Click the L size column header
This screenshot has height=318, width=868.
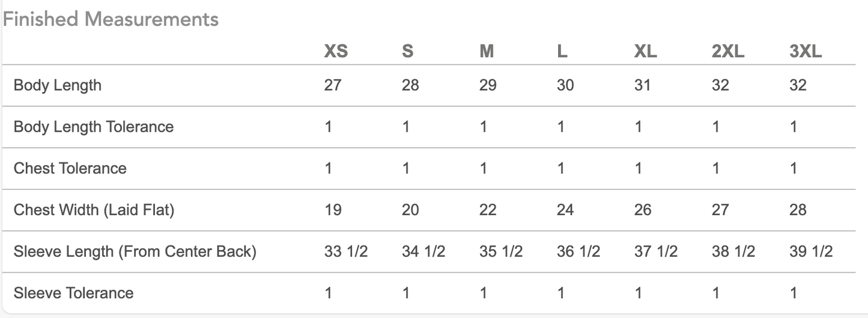click(562, 52)
